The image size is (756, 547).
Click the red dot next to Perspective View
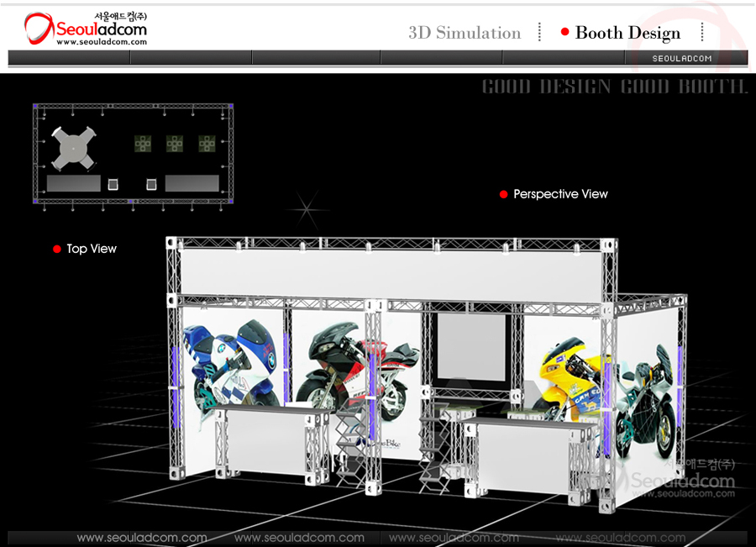pyautogui.click(x=504, y=194)
